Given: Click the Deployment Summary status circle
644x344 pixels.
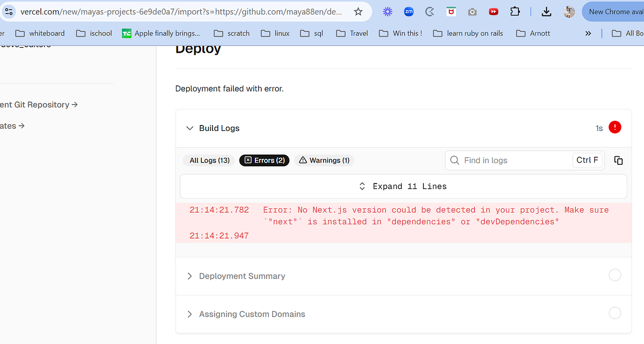Looking at the screenshot, I should click(x=614, y=275).
